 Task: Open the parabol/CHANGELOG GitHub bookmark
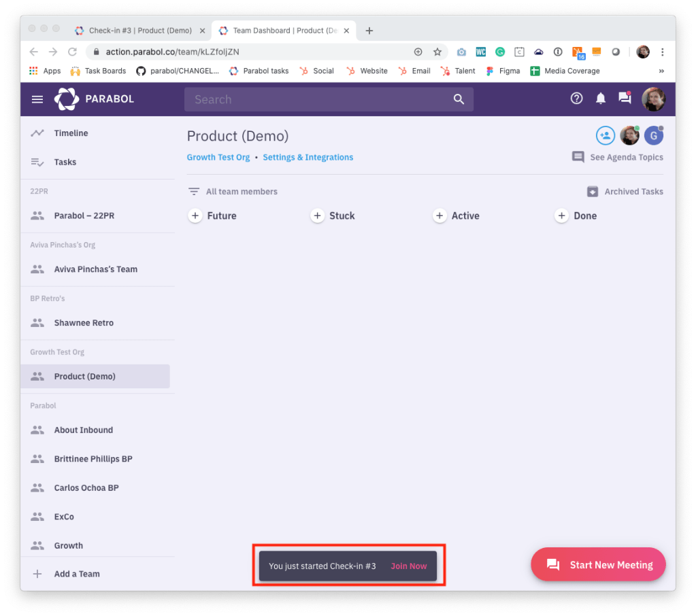[x=178, y=71]
